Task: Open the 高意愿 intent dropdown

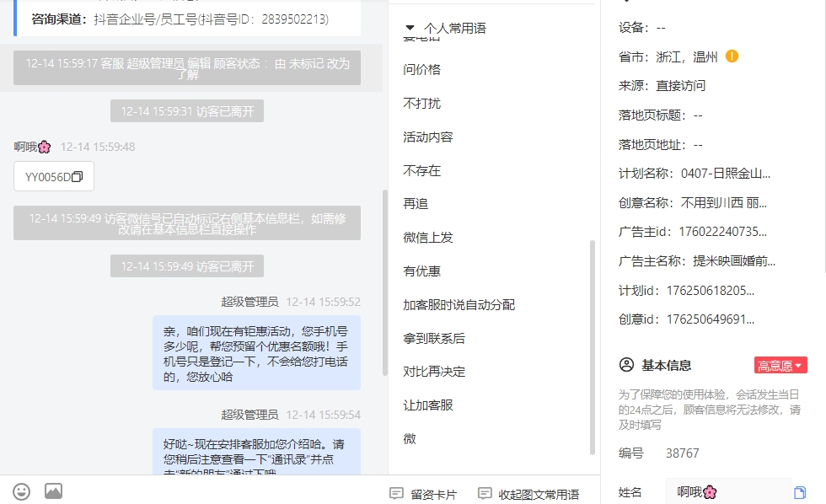Action: pyautogui.click(x=780, y=366)
